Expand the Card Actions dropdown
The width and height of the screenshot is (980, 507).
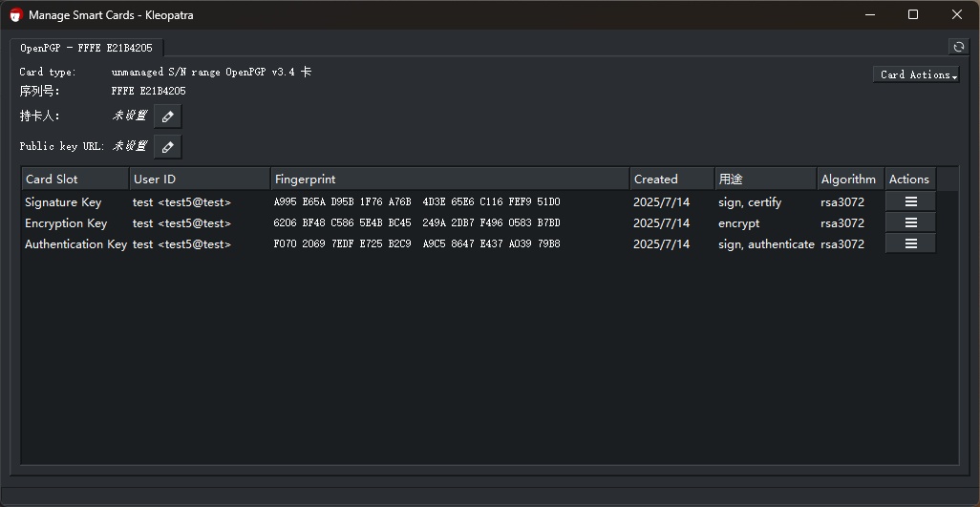point(916,74)
